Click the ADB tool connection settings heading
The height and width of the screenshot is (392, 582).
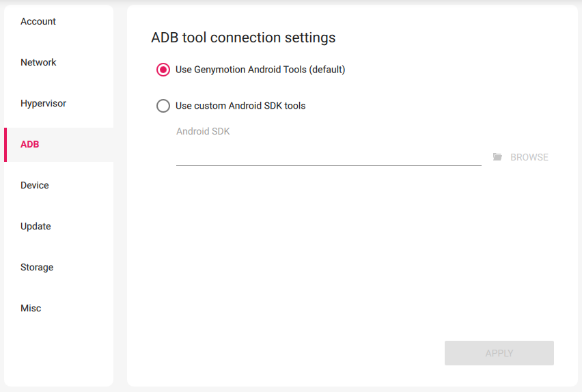pos(243,38)
